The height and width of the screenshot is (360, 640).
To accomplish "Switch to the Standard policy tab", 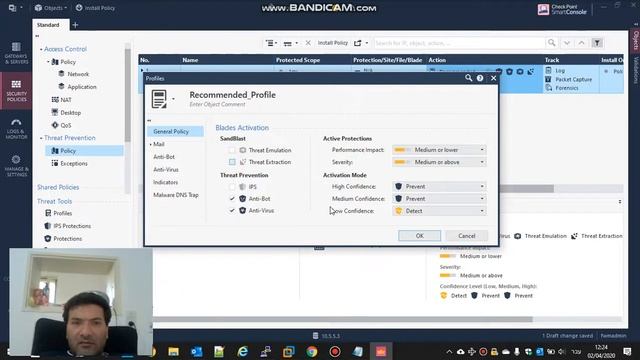I will pos(48,25).
